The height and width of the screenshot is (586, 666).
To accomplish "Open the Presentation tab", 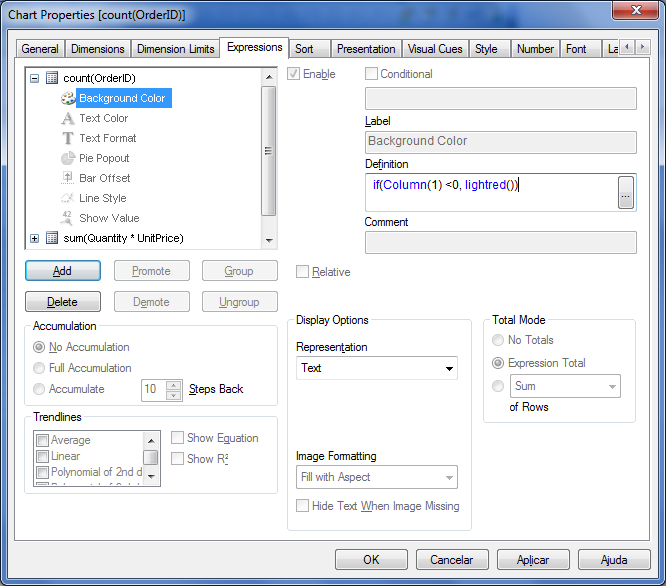I will click(x=366, y=49).
